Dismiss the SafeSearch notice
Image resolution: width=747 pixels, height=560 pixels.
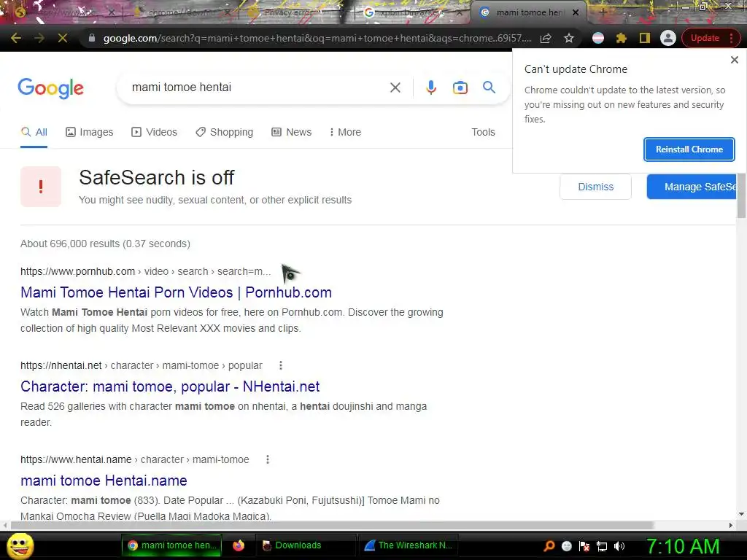click(x=595, y=187)
